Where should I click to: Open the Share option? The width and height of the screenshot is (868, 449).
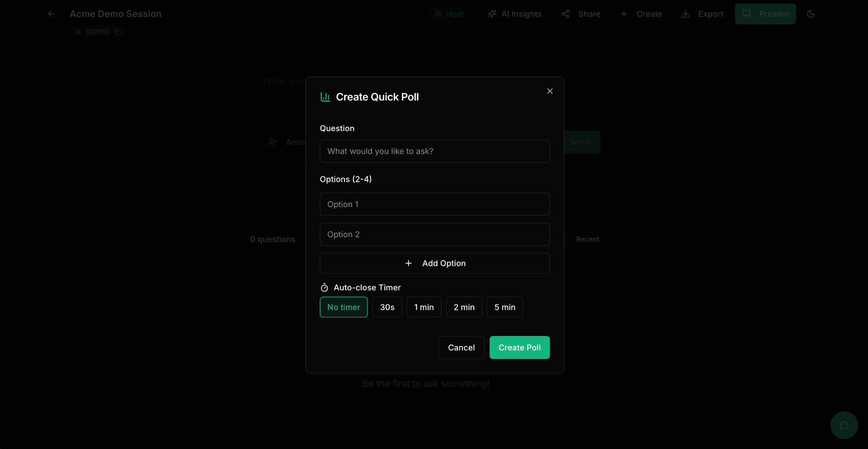point(581,14)
